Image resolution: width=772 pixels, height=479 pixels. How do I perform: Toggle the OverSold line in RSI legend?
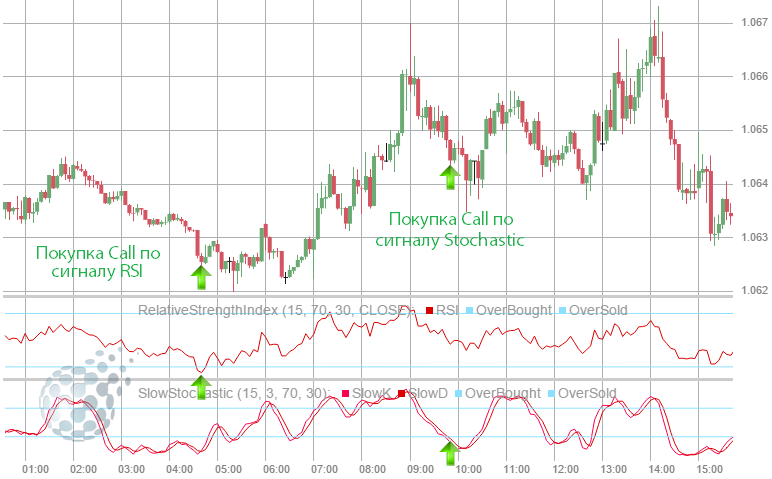click(x=564, y=310)
